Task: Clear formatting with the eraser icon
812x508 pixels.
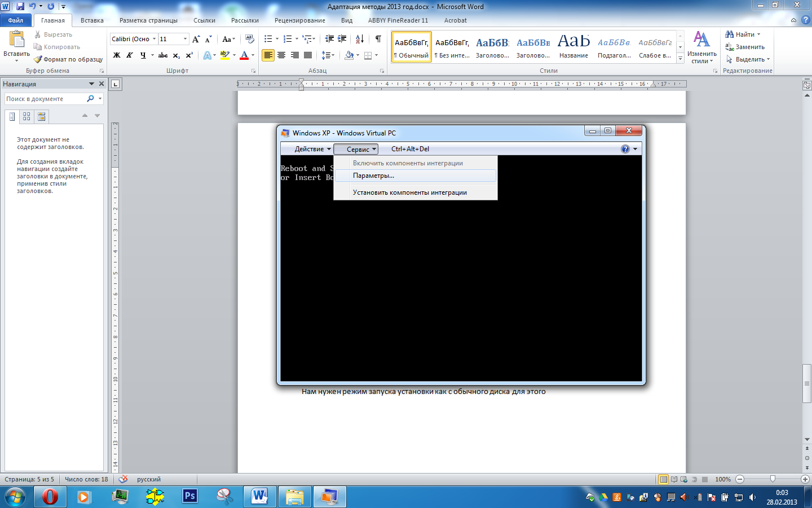Action: pos(250,39)
